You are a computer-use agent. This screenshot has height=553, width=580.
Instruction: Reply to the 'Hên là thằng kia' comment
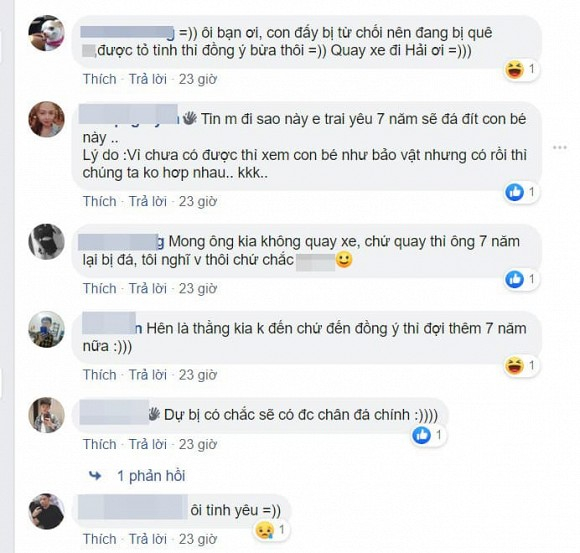click(148, 375)
